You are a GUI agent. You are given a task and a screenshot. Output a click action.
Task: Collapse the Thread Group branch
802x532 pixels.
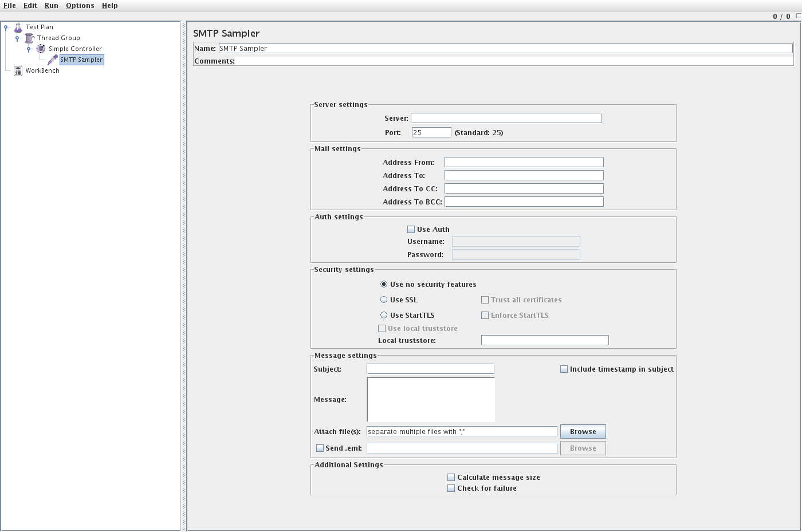[x=17, y=38]
